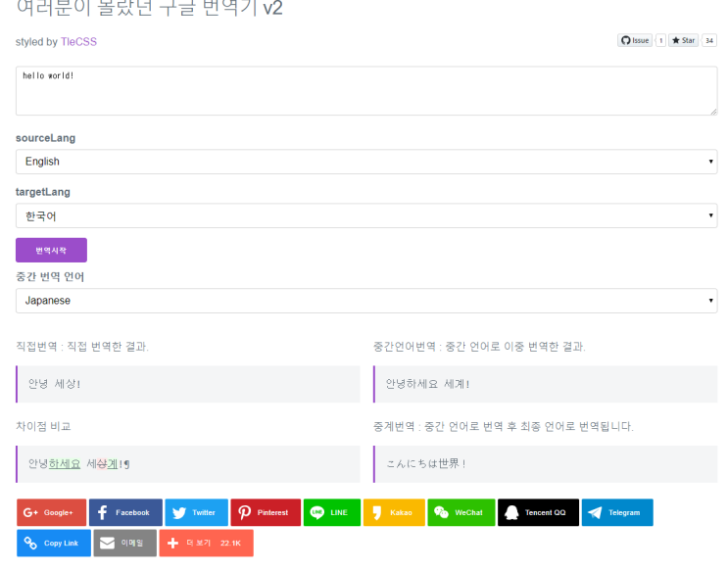Screen dimensions: 728x571
Task: Click the 중간언어번역 description heading
Action: (x=479, y=347)
